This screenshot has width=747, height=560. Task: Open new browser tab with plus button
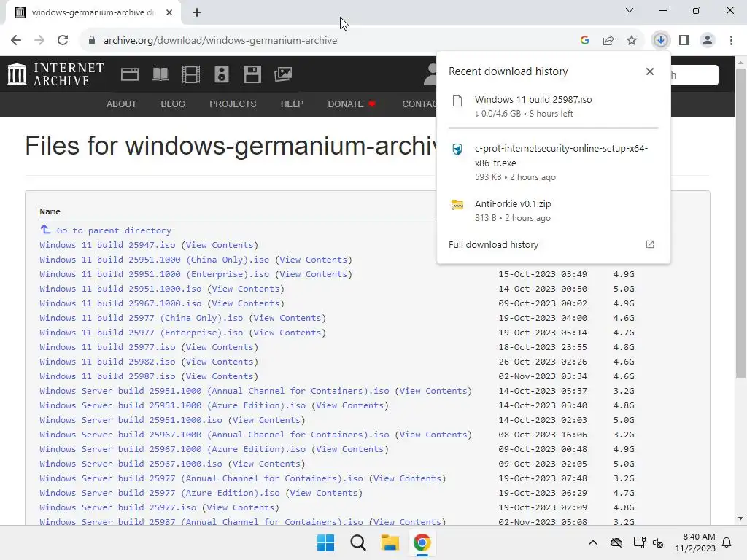point(197,12)
